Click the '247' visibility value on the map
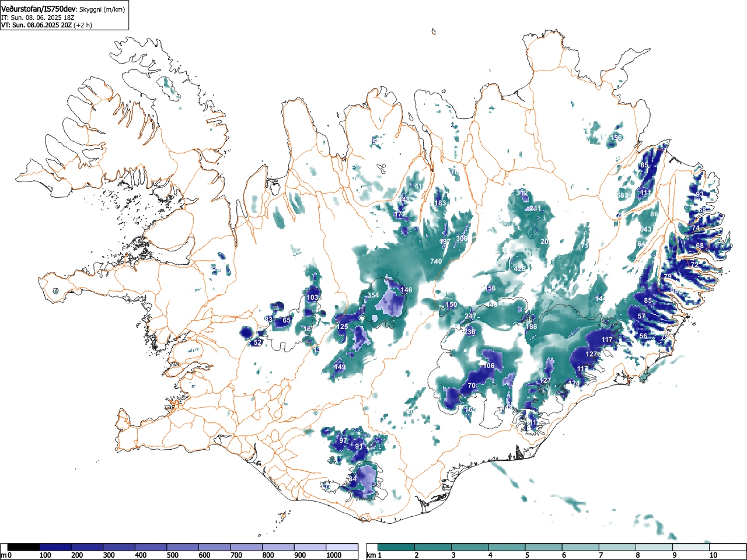This screenshot has height=560, width=747. tap(470, 316)
